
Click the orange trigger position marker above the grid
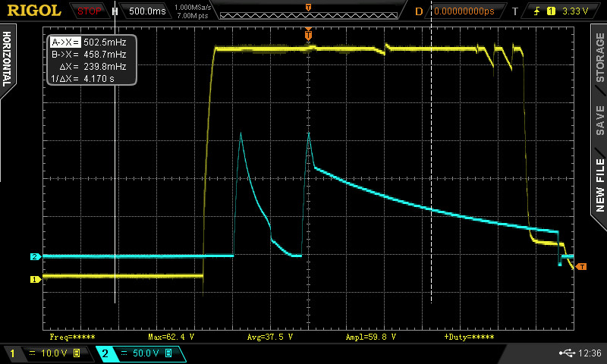point(308,34)
